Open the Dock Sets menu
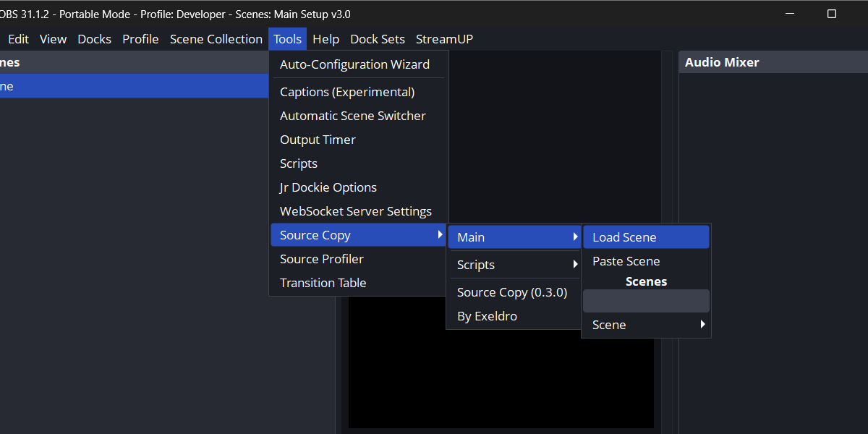The image size is (868, 434). pyautogui.click(x=378, y=39)
